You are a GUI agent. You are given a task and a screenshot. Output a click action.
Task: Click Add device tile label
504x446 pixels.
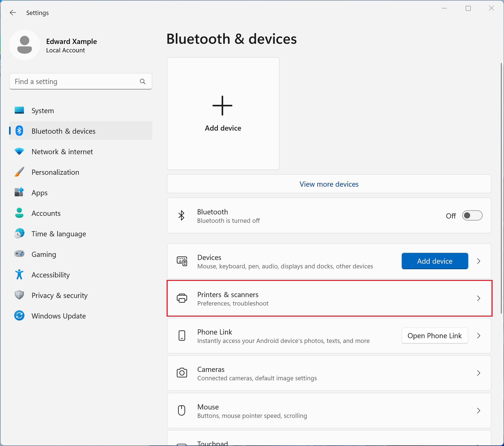pos(223,128)
